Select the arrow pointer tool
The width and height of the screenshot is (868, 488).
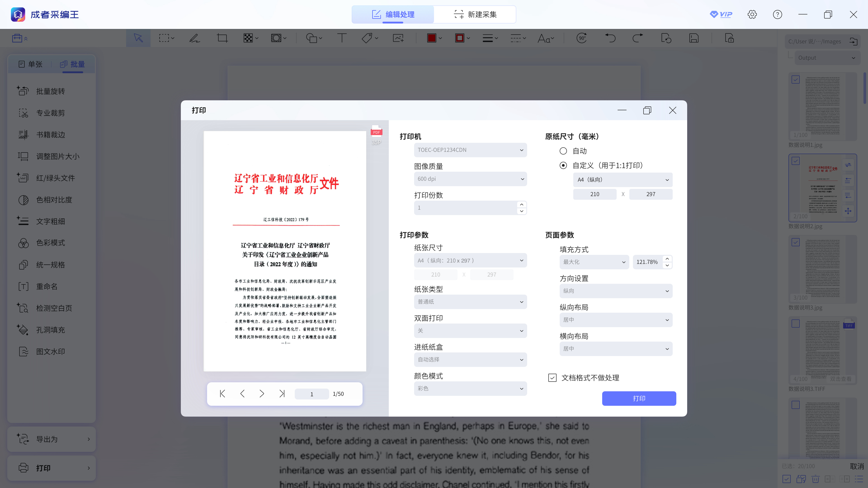[138, 38]
